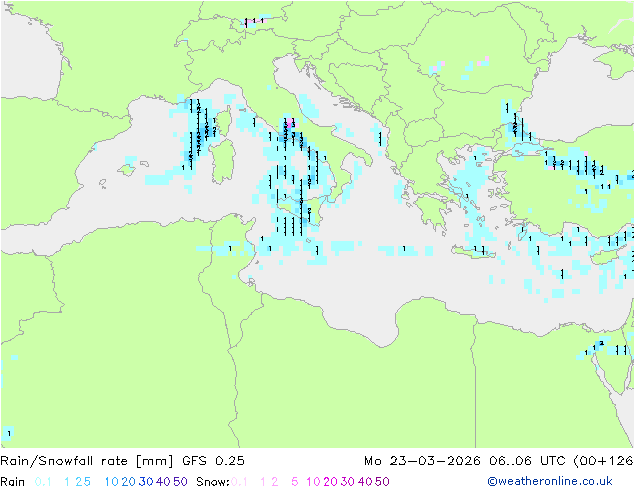
Task: Click the magenta snow cell over central Italy
Action: 290,123
